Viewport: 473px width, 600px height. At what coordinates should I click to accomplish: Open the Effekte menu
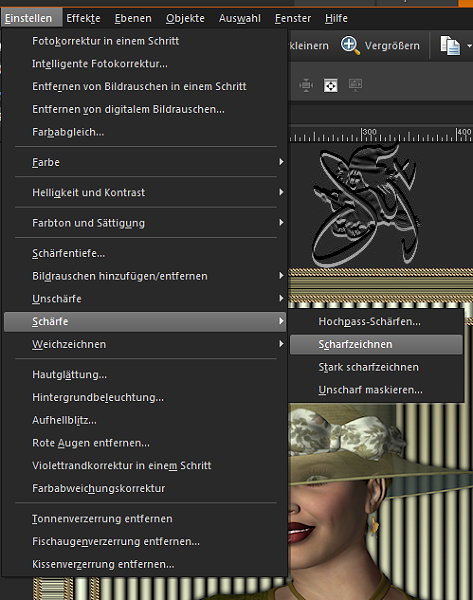click(83, 18)
